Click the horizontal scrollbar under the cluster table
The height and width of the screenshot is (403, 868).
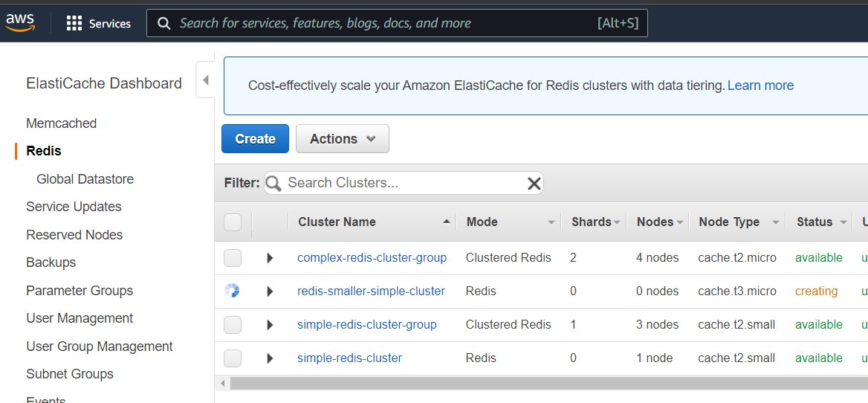click(x=548, y=382)
